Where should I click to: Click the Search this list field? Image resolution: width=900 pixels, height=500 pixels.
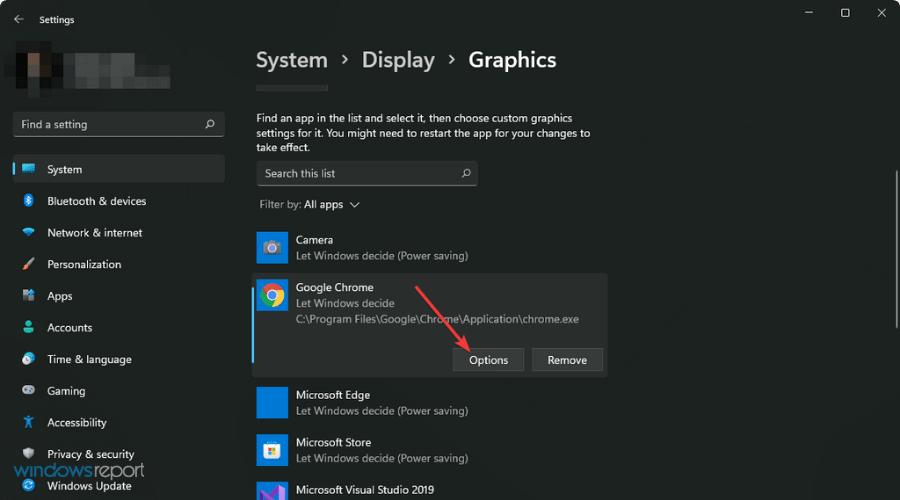[x=367, y=173]
